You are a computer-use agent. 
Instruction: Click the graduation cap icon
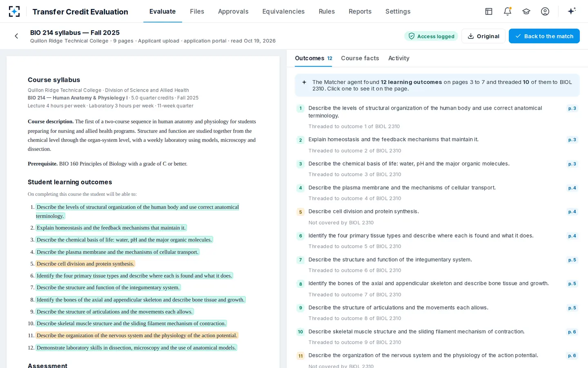click(526, 11)
